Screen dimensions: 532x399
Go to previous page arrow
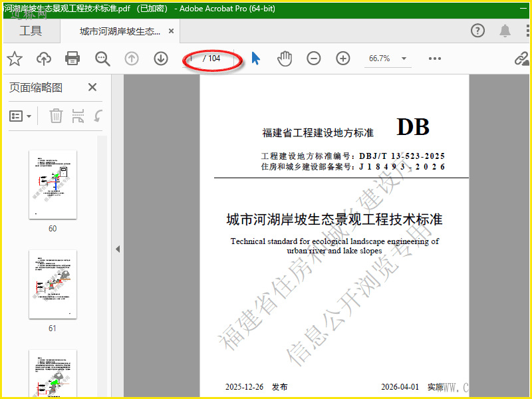click(x=132, y=59)
